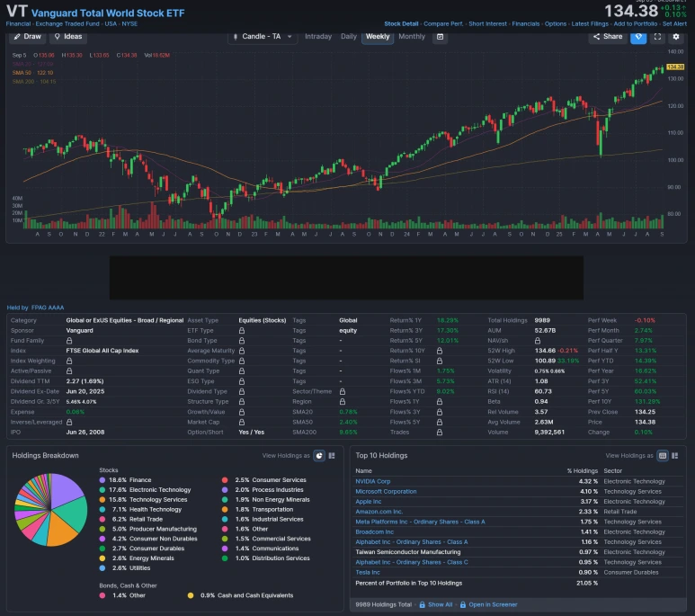Open Amazon.com Inc. holding

[379, 512]
